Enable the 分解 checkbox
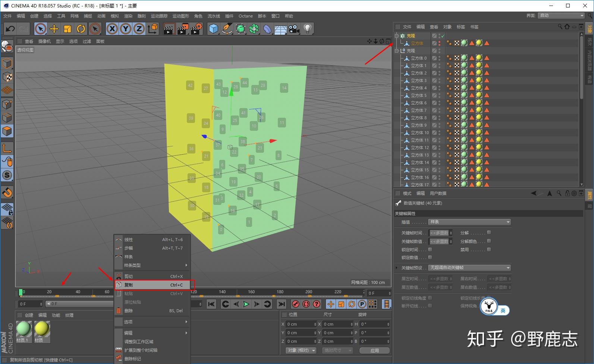Image resolution: width=594 pixels, height=364 pixels. (x=489, y=232)
